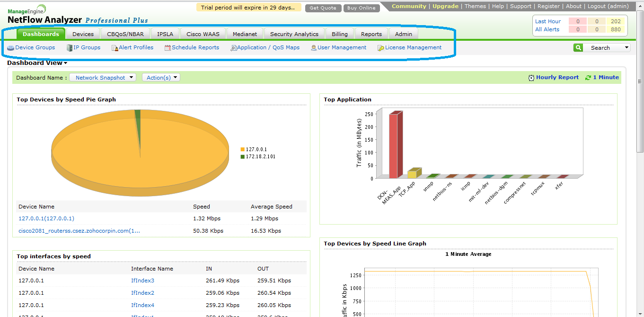Image resolution: width=644 pixels, height=317 pixels.
Task: Click the Help link in header
Action: tap(498, 6)
